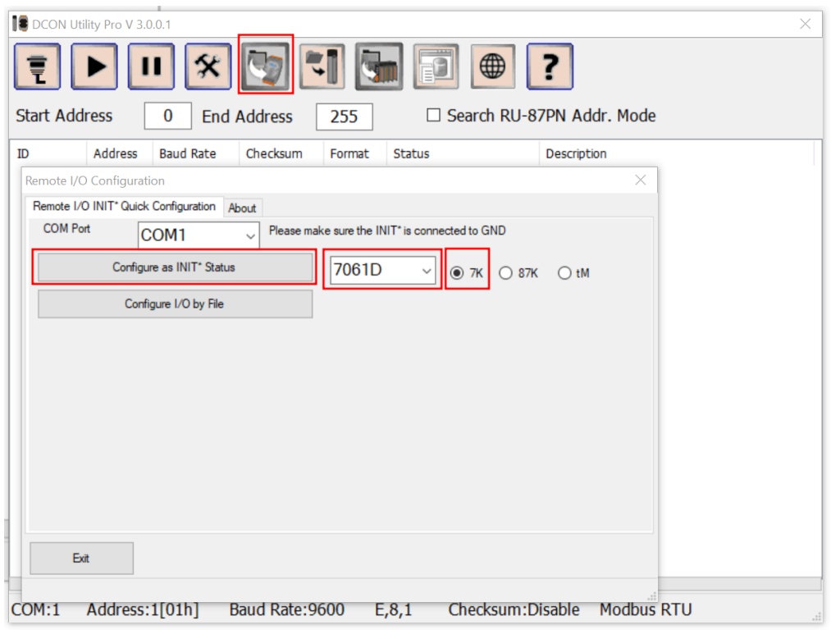This screenshot has width=840, height=639.
Task: Click the Status column header
Action: [463, 153]
